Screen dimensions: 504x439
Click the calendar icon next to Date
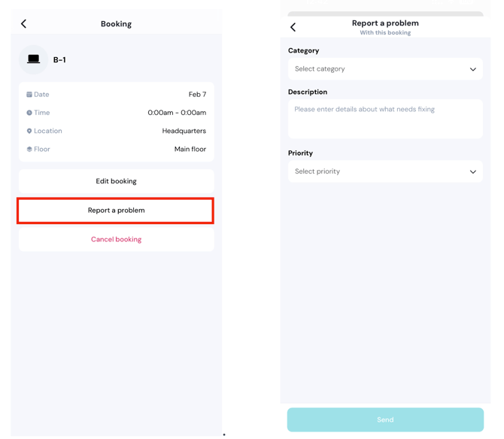click(29, 95)
